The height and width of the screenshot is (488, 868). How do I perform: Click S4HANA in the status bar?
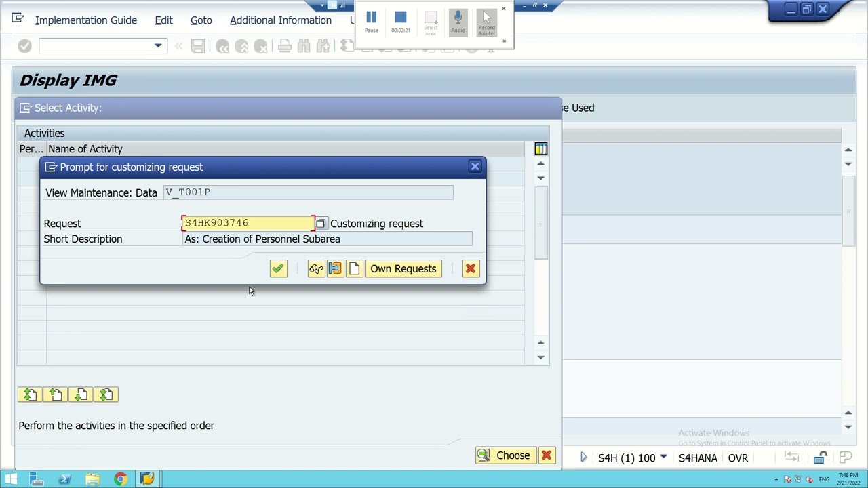point(698,458)
